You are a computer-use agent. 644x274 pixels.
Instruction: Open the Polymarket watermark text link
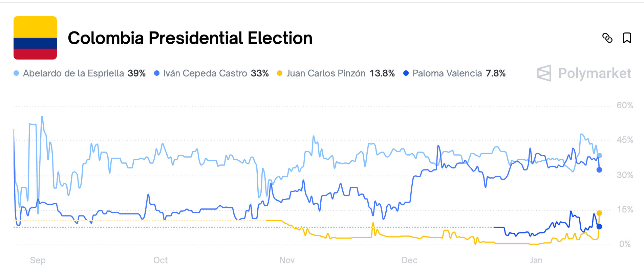pyautogui.click(x=595, y=73)
